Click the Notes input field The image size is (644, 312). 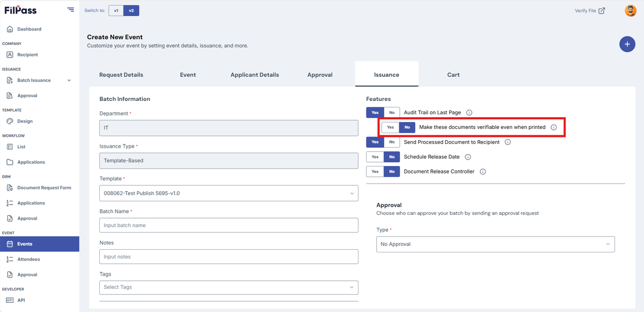[229, 257]
